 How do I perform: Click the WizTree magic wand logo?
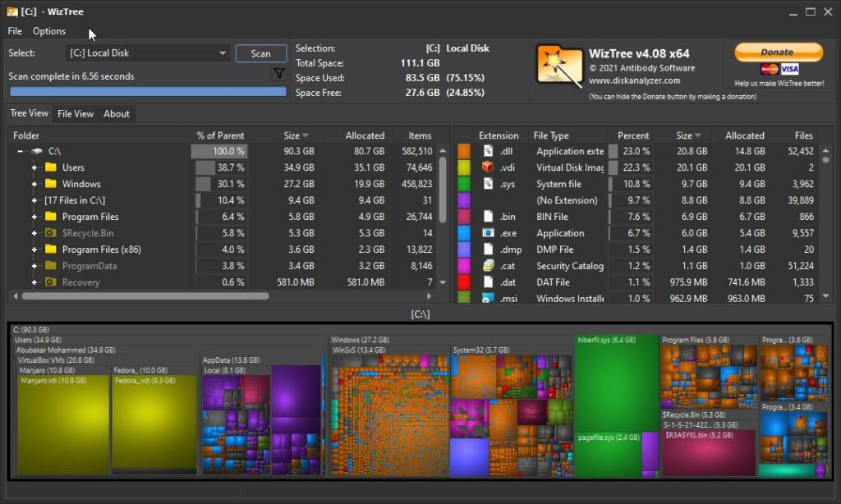(x=561, y=64)
